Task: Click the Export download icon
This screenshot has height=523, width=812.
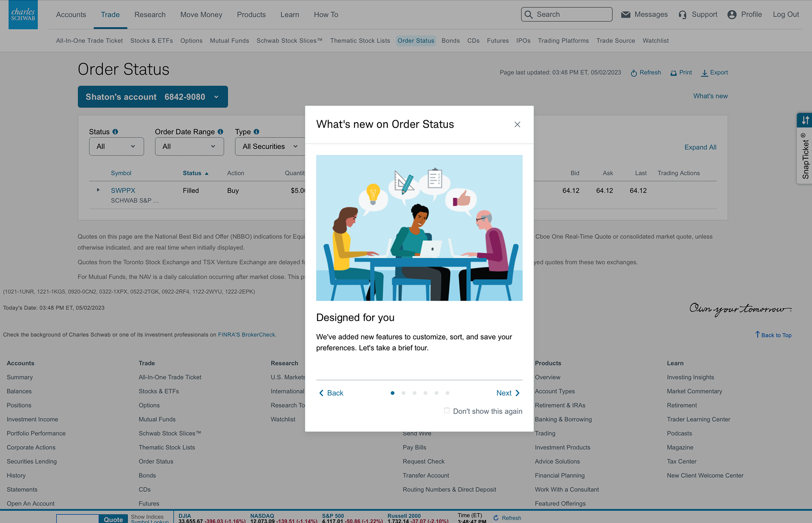Action: pyautogui.click(x=705, y=73)
